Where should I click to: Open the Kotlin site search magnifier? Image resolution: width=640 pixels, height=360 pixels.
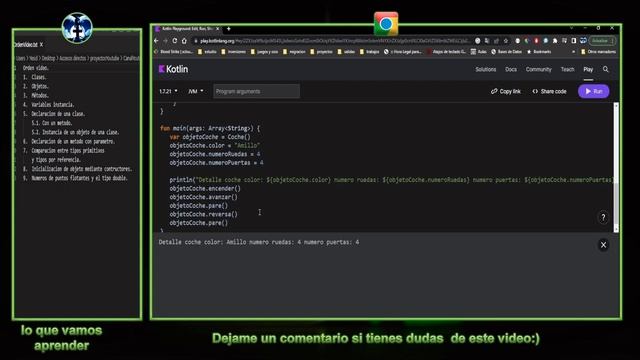click(x=606, y=69)
